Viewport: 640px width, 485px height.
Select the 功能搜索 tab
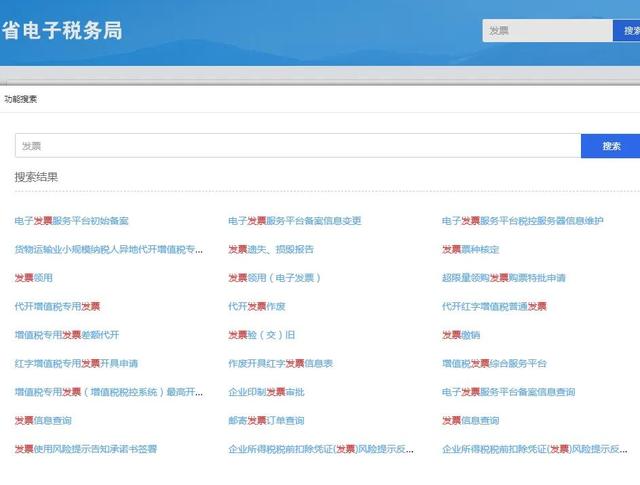click(21, 99)
